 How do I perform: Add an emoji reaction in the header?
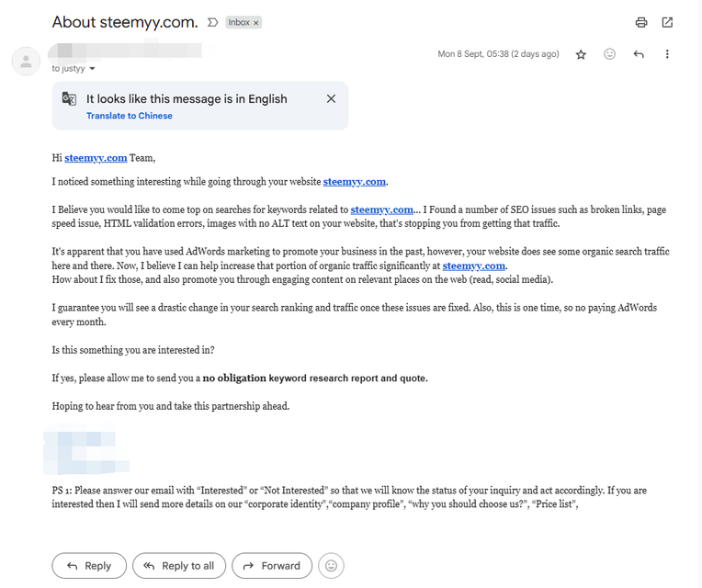click(609, 54)
